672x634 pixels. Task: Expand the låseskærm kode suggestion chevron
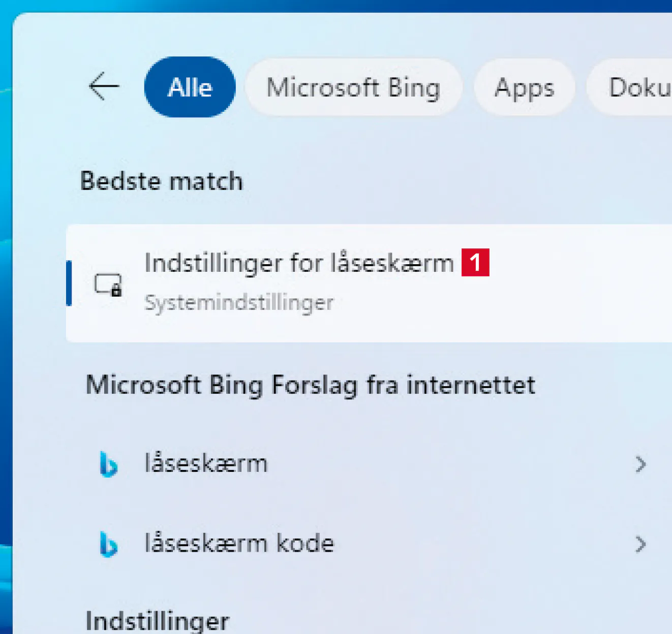(x=640, y=545)
